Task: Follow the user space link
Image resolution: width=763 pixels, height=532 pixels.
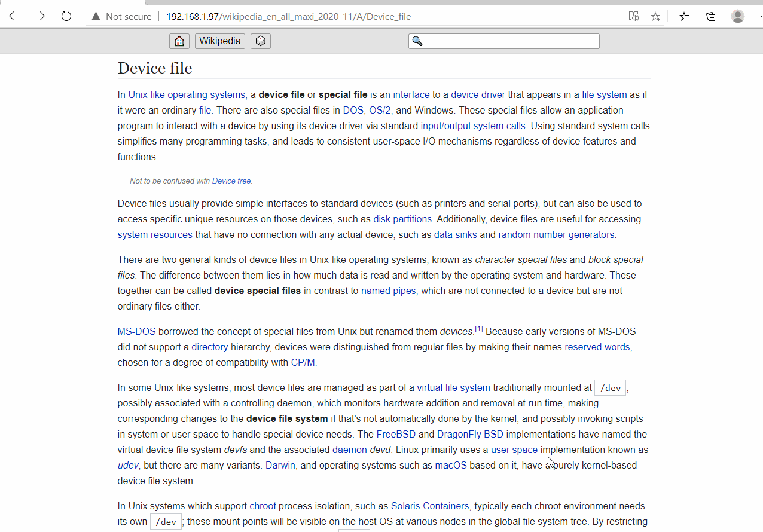Action: click(514, 450)
